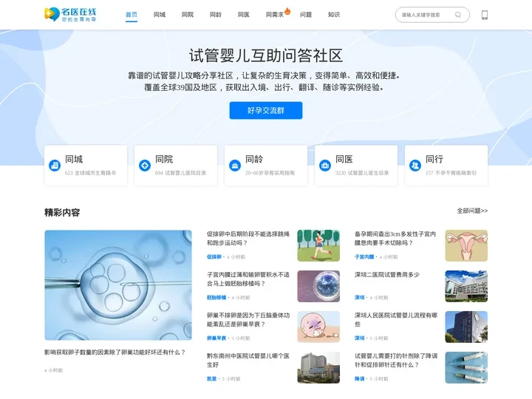Click the 胚胎移植 tag
Screen dimensions: 532x399
coord(216,298)
